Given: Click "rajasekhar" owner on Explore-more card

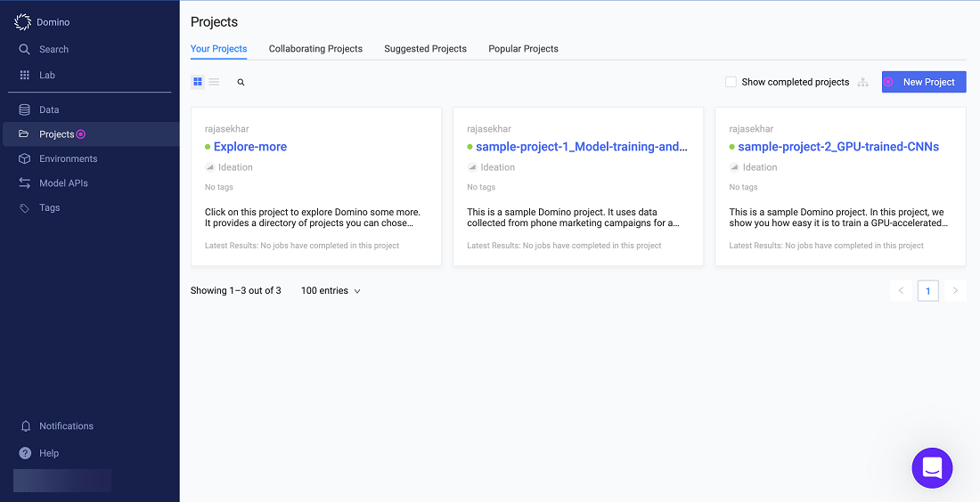Looking at the screenshot, I should click(x=227, y=129).
